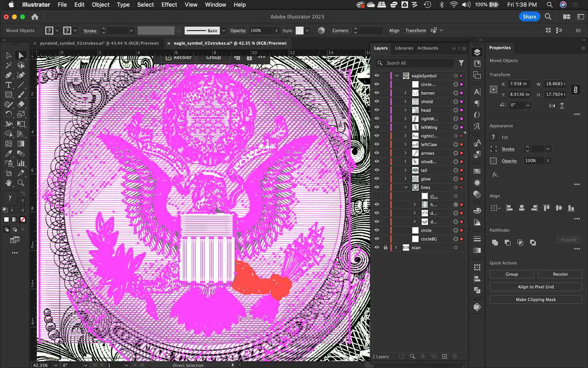Hide the shield layer
This screenshot has height=368, width=588.
[377, 101]
